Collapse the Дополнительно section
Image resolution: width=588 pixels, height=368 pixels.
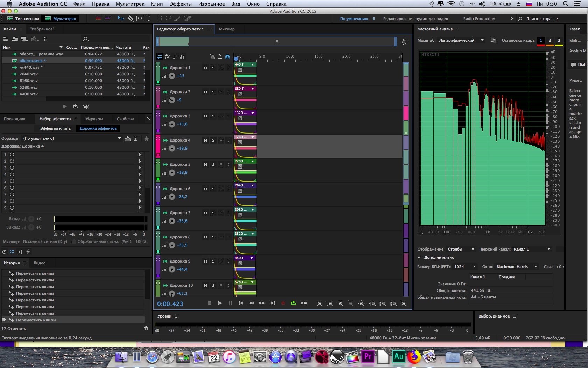click(419, 257)
